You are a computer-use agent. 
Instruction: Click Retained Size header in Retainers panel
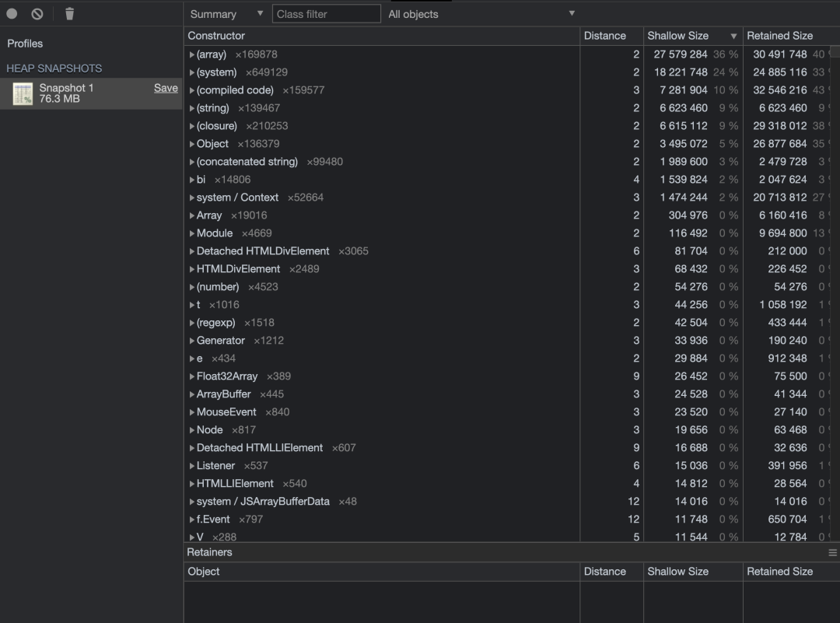coord(791,572)
